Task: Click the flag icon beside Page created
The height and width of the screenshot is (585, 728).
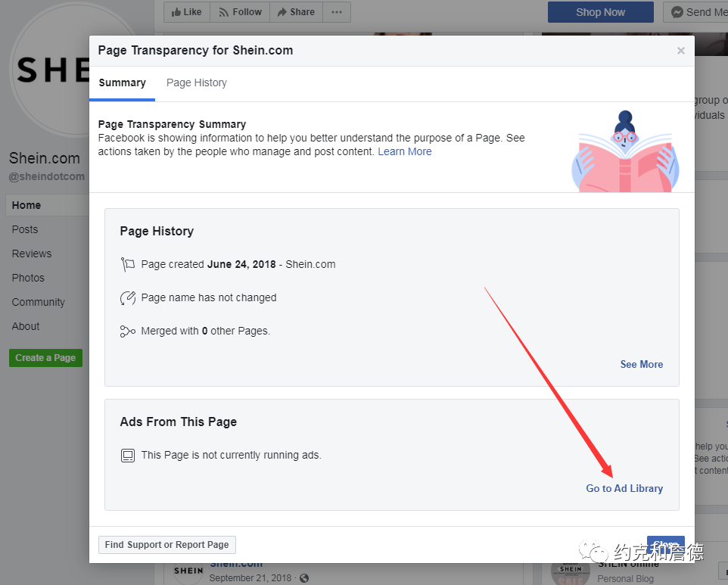Action: coord(128,265)
